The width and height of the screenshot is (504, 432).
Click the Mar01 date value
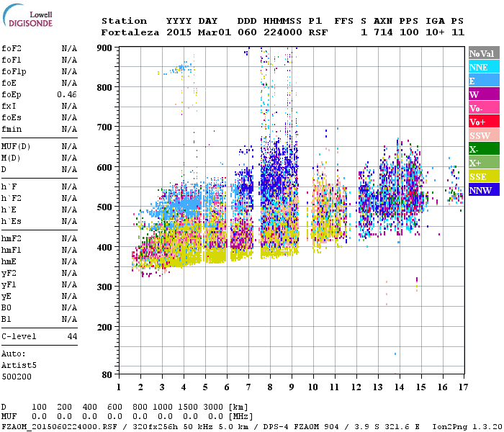tap(215, 32)
